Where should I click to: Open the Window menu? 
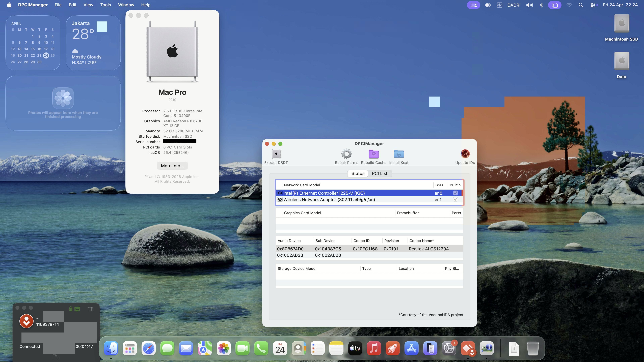tap(126, 5)
